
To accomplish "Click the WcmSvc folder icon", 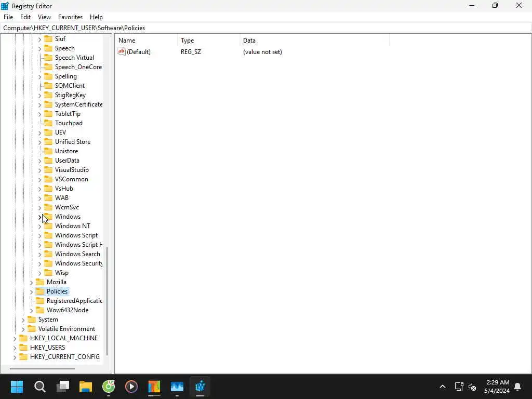I will tap(48, 207).
